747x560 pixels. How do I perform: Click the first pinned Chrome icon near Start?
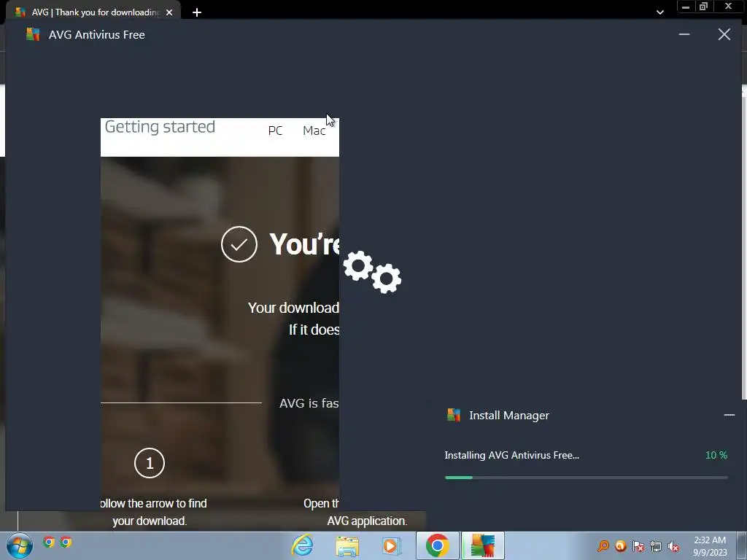click(49, 542)
